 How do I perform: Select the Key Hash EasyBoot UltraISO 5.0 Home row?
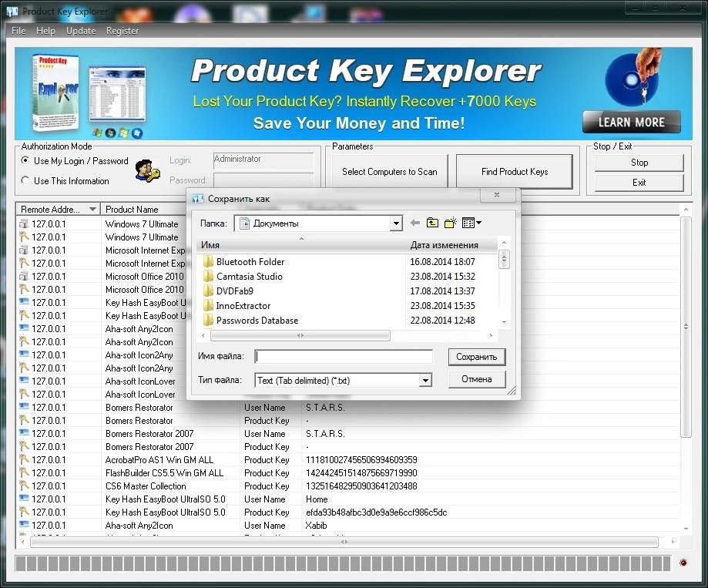347,499
